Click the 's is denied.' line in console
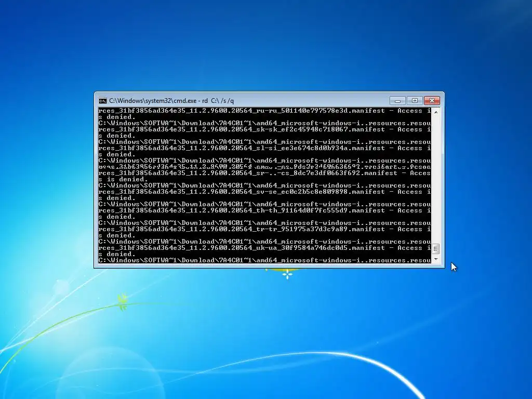This screenshot has width=532, height=399. [123, 179]
